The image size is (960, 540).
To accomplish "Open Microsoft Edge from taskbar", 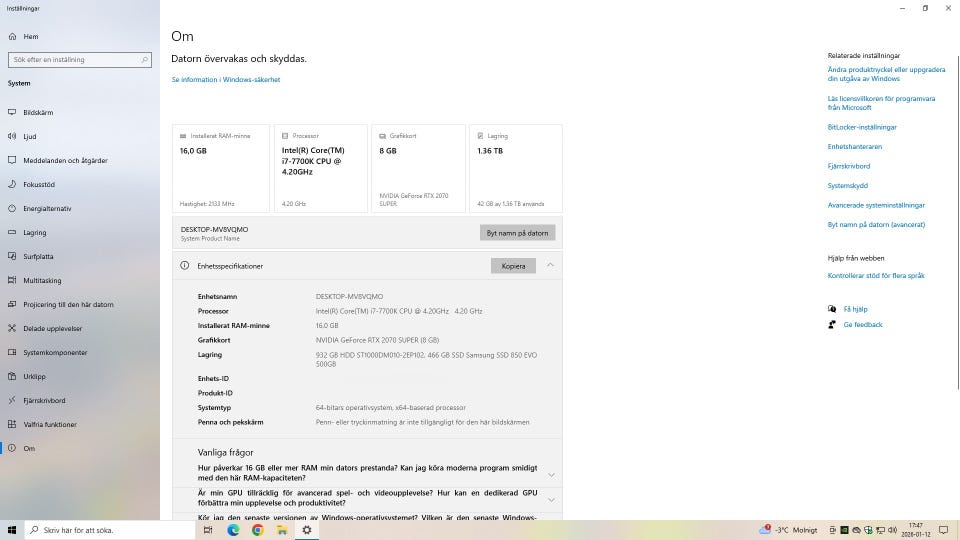I will (x=233, y=530).
